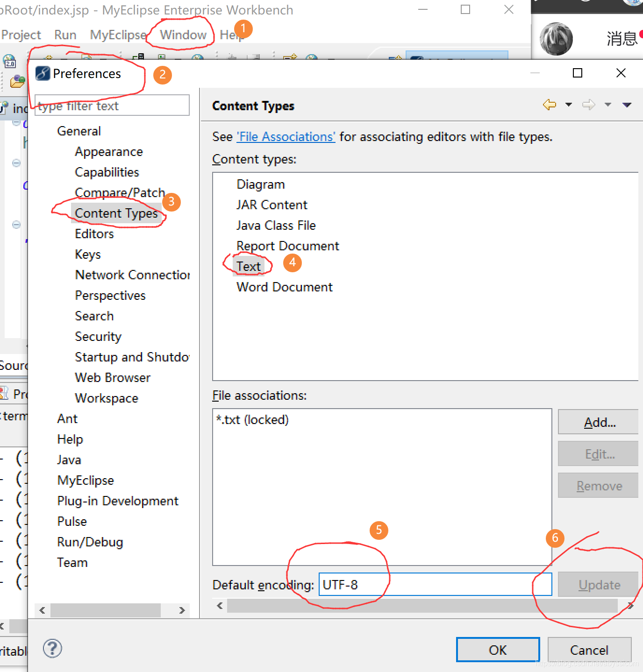The height and width of the screenshot is (672, 643).
Task: Select Compare/Patch preference page
Action: (120, 192)
